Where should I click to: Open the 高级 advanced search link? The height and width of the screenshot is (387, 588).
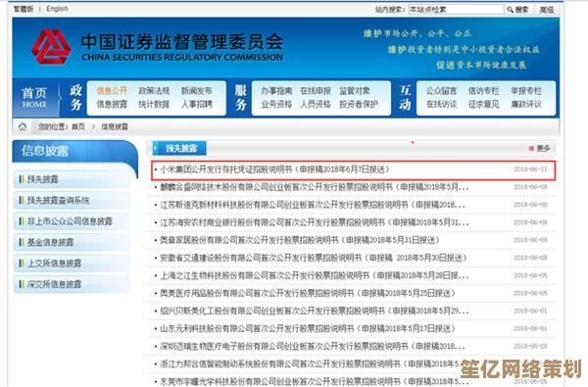(x=547, y=10)
